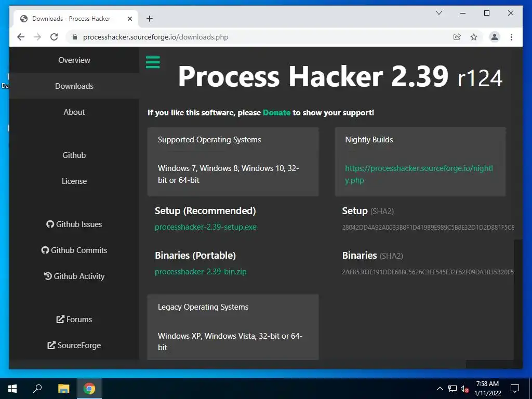Share this page using the share icon
Viewport: 532px width, 399px height.
(457, 37)
